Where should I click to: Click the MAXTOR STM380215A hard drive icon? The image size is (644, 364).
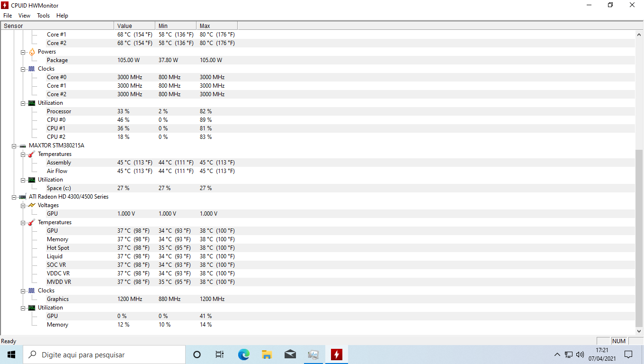click(x=23, y=146)
